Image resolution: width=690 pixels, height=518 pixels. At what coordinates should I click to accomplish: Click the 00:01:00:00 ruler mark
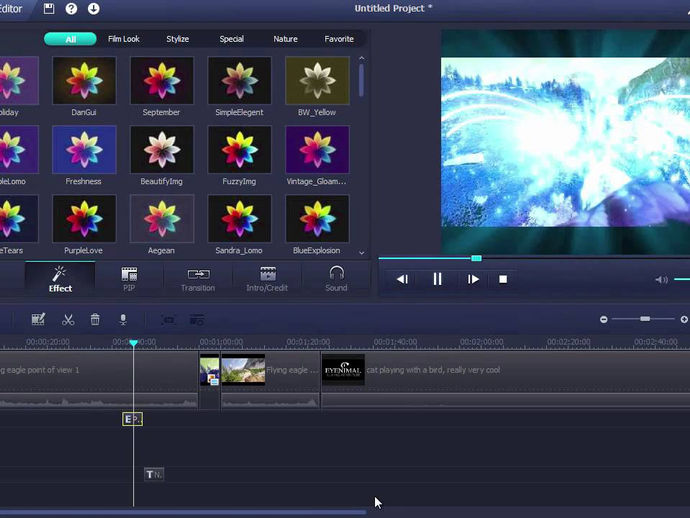[x=221, y=342]
